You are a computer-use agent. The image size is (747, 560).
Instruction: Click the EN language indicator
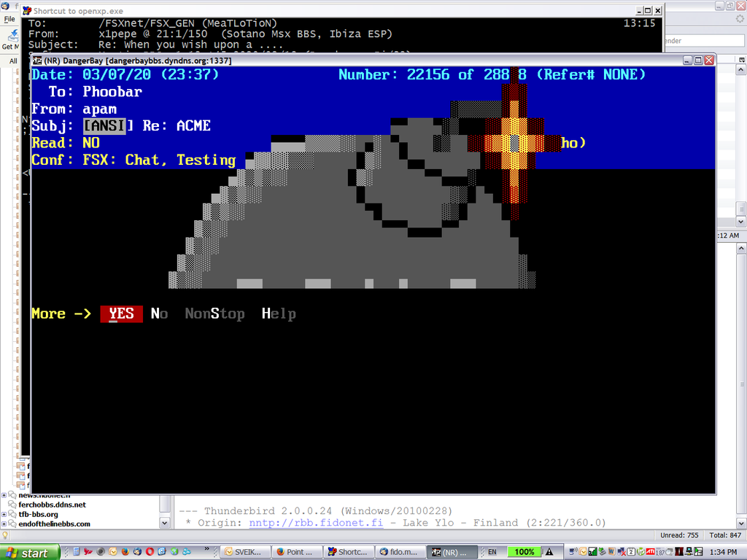tap(492, 552)
